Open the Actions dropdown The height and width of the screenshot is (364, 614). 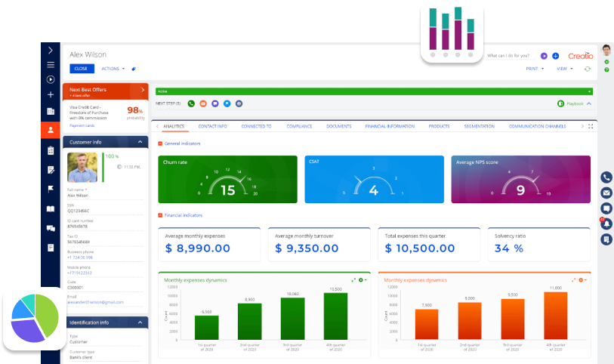[x=113, y=69]
